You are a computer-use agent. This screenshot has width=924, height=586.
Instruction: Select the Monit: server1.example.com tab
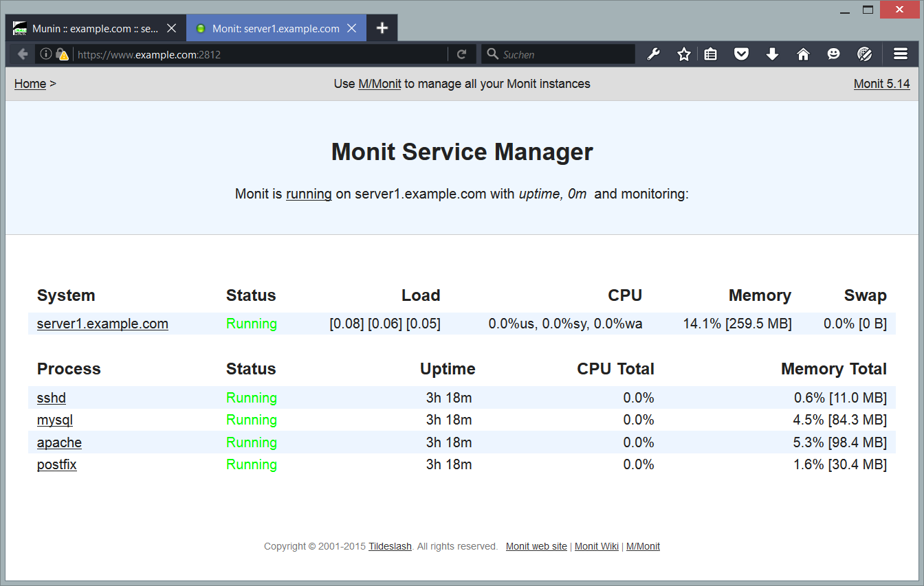[276, 28]
